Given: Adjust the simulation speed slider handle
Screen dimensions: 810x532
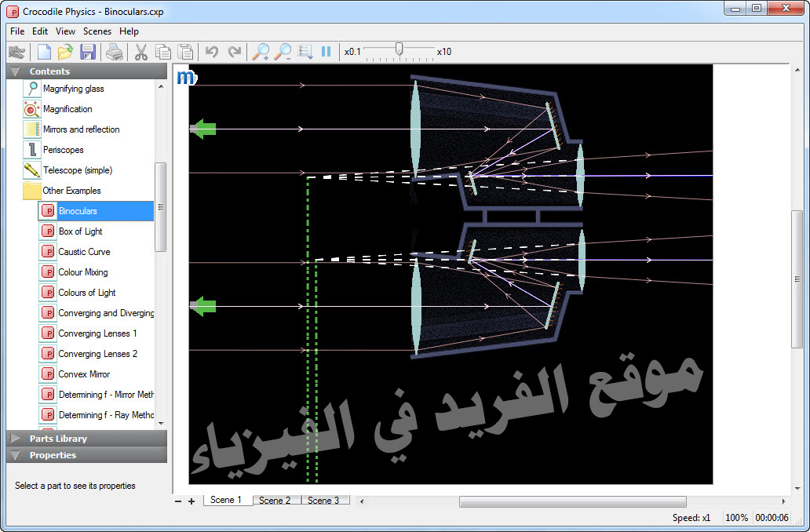Looking at the screenshot, I should pos(399,49).
